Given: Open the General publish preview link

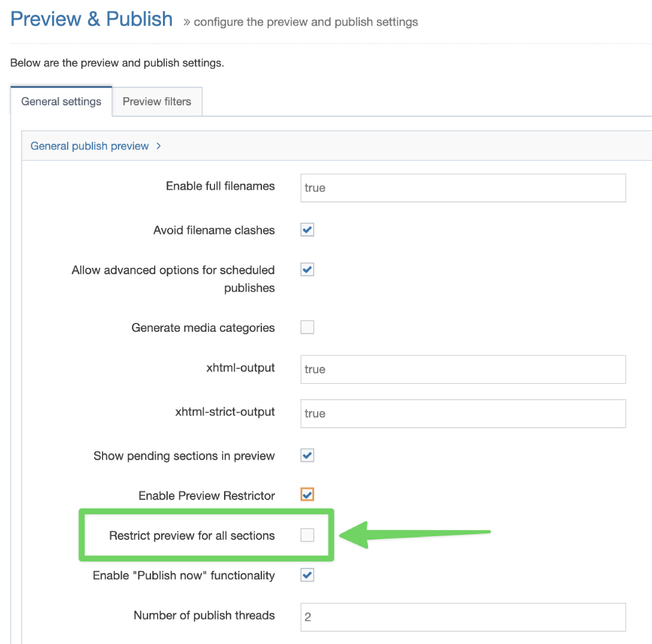Looking at the screenshot, I should pyautogui.click(x=90, y=146).
